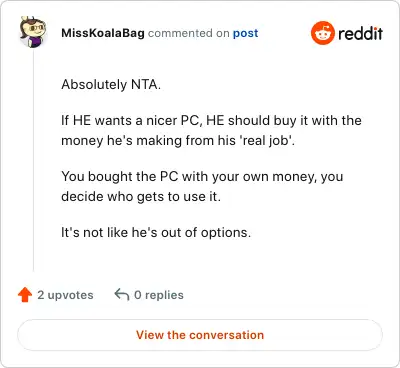Click the View the conversation button
Viewport: 400px width, 368px height.
point(200,335)
